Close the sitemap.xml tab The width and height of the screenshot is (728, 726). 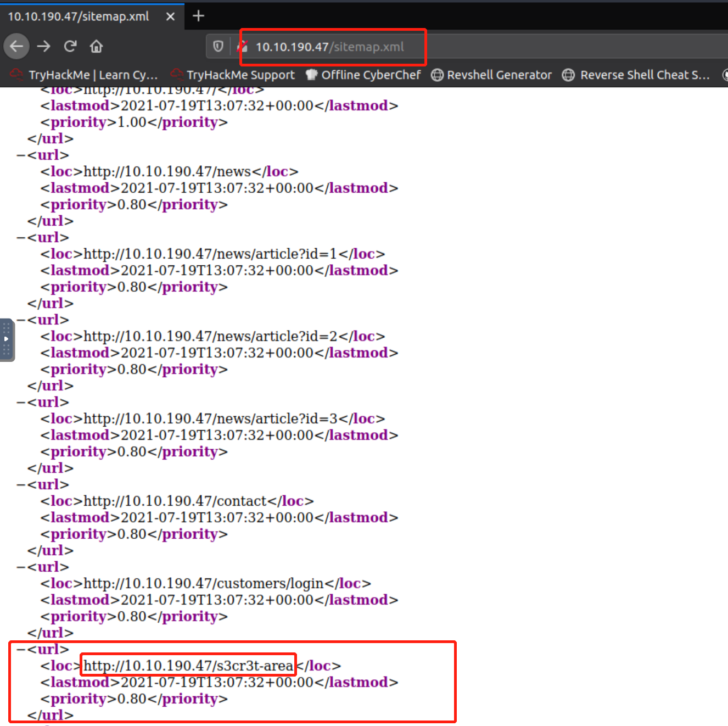[x=170, y=16]
